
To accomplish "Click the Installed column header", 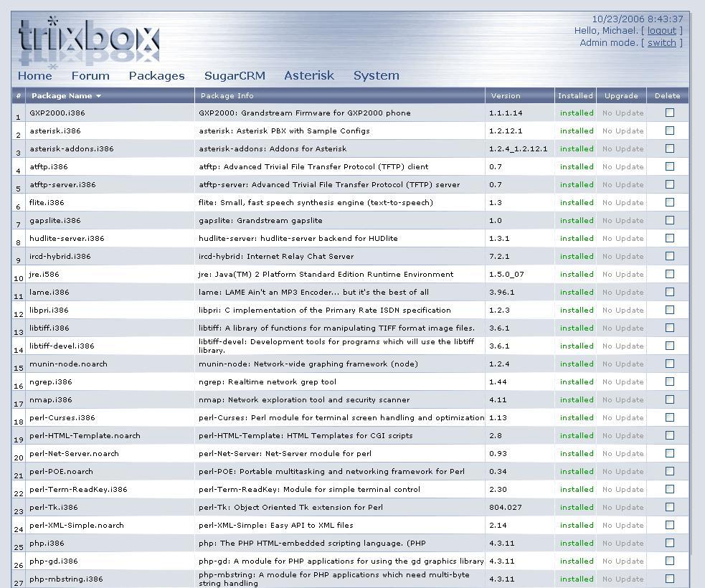I will [575, 95].
